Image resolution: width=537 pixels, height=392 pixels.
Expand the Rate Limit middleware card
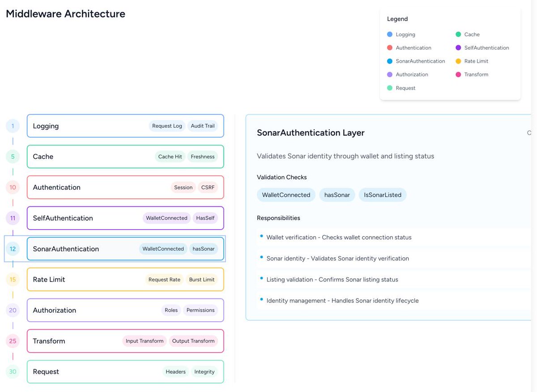click(x=125, y=279)
